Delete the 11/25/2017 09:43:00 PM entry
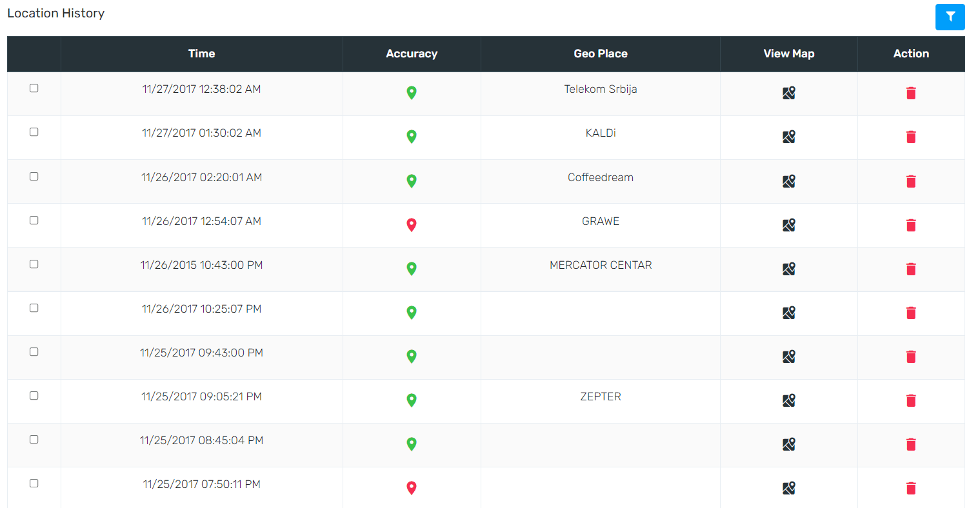Image resolution: width=980 pixels, height=508 pixels. [x=911, y=357]
